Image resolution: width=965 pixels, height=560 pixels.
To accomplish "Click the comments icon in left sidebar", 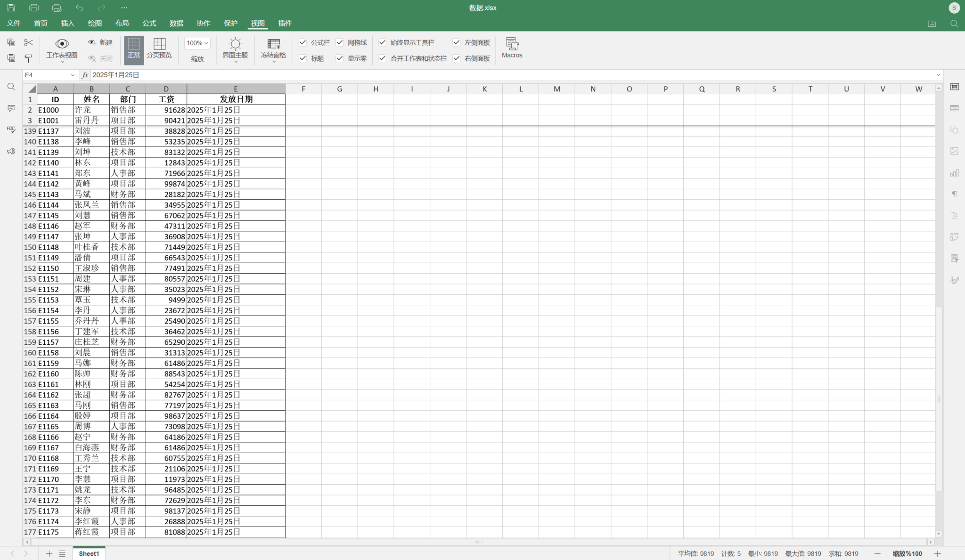I will pos(11,108).
